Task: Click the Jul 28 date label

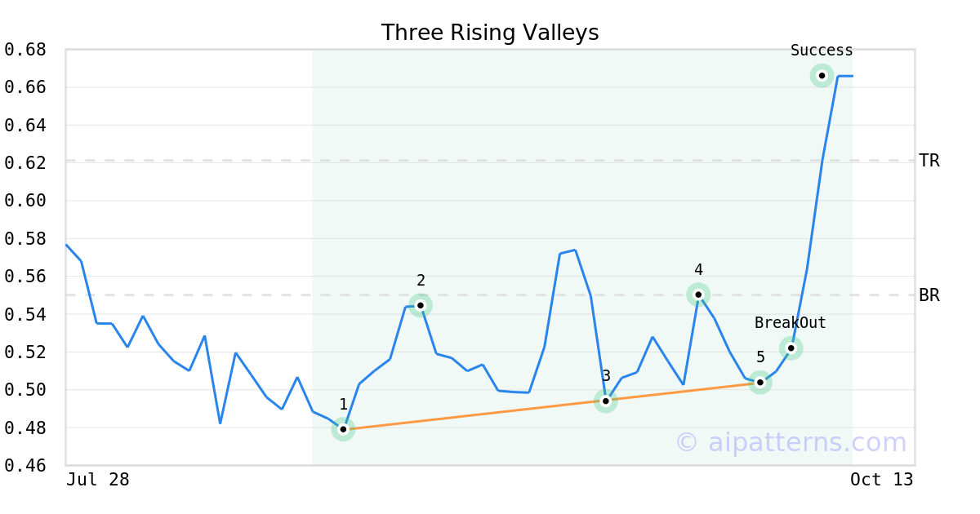Action: point(98,480)
